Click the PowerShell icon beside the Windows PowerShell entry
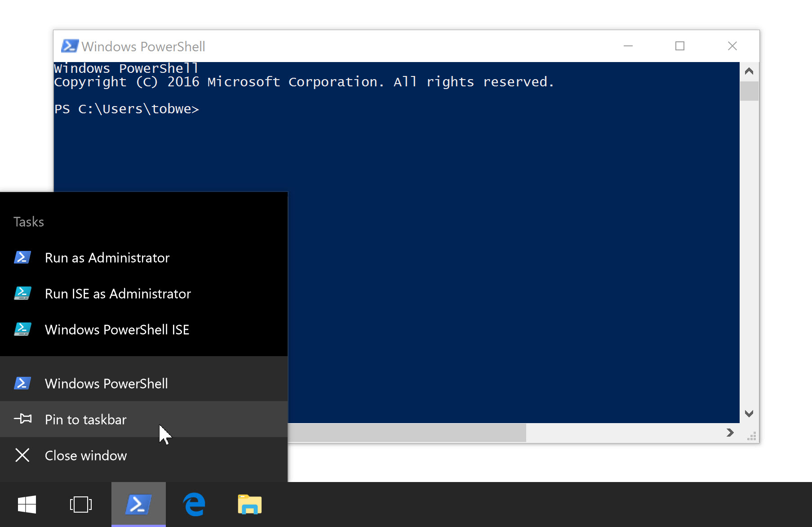This screenshot has width=812, height=527. click(x=22, y=383)
